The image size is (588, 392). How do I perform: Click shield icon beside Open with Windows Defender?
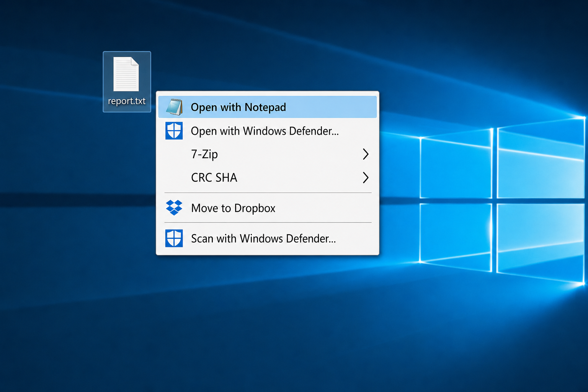tap(174, 131)
